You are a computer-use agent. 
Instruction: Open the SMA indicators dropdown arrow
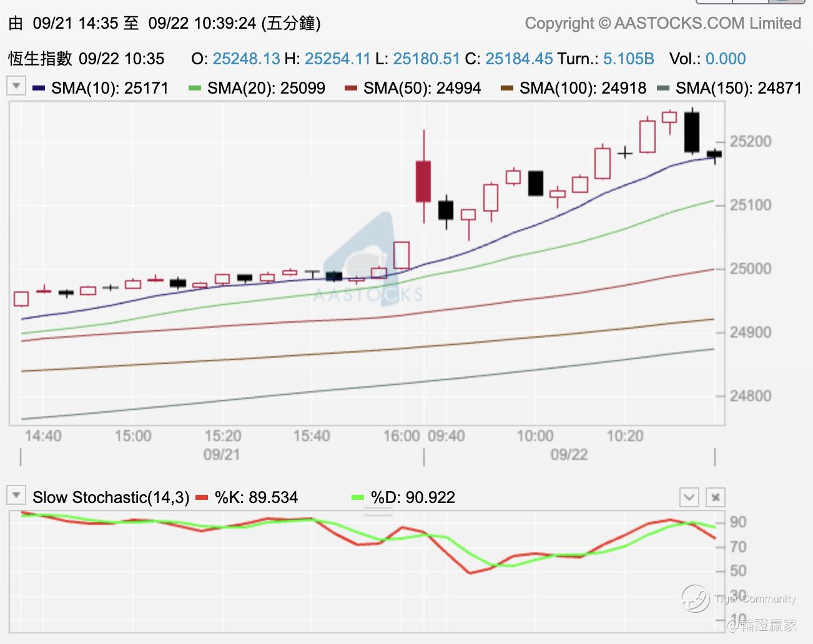click(x=16, y=85)
